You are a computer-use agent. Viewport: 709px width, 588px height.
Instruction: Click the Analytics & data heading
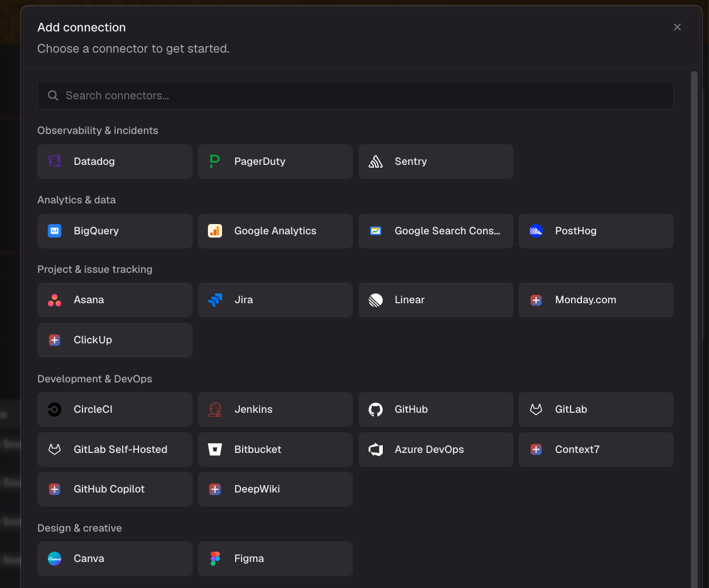coord(77,200)
